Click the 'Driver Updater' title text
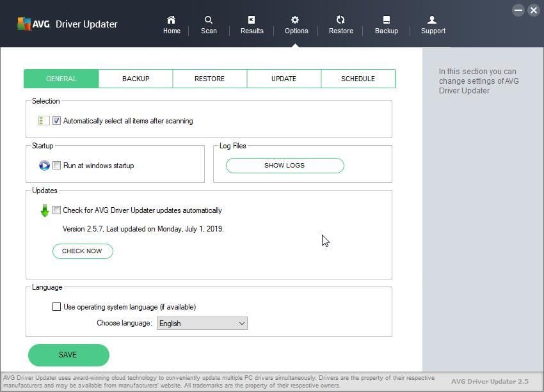This screenshot has width=544, height=392. click(x=86, y=24)
